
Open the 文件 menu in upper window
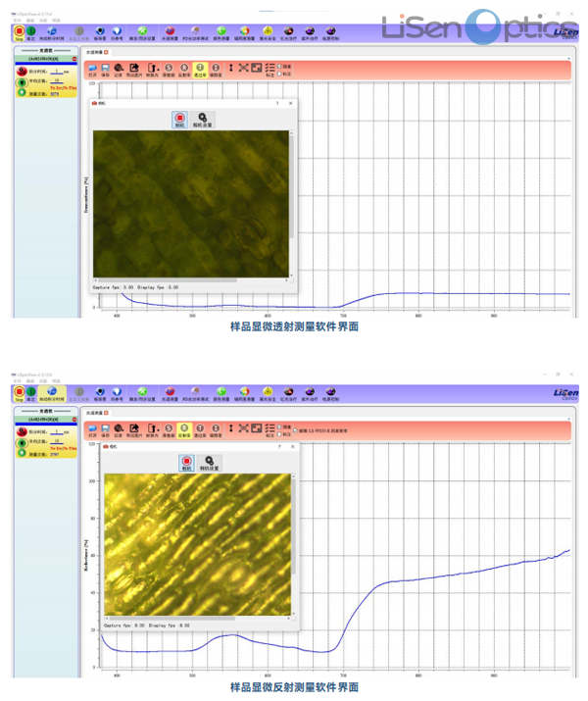[17, 21]
